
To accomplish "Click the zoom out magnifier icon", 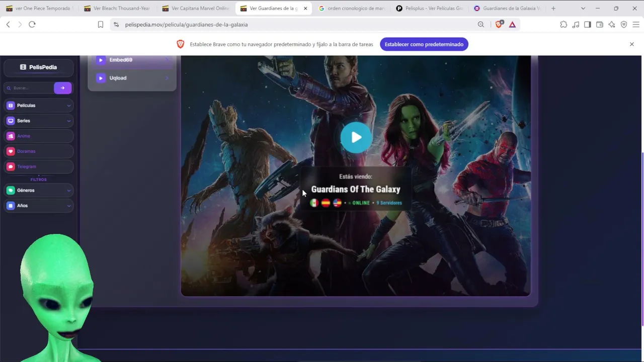I will (x=481, y=25).
